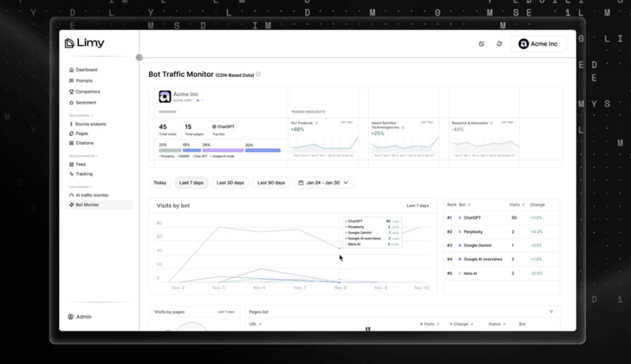Click the Sentiment star icon
Image resolution: width=631 pixels, height=364 pixels.
coord(71,102)
